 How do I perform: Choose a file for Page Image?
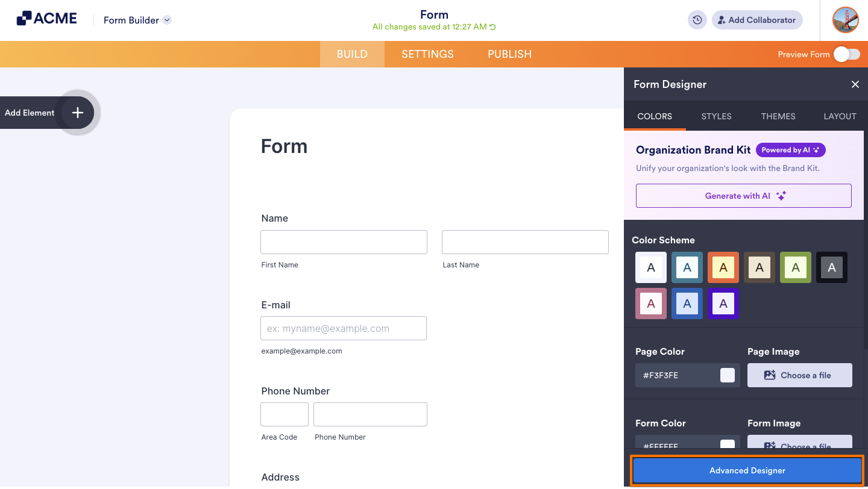pos(799,375)
